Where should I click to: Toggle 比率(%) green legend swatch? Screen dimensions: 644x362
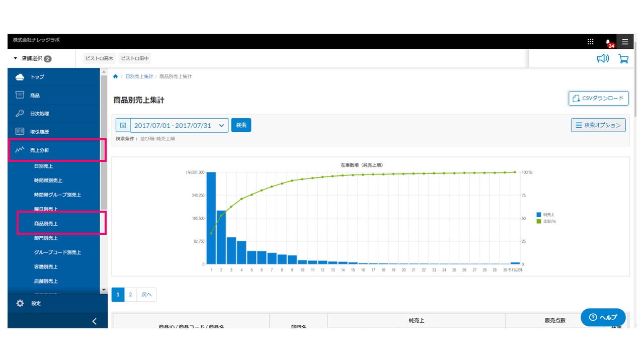(539, 221)
